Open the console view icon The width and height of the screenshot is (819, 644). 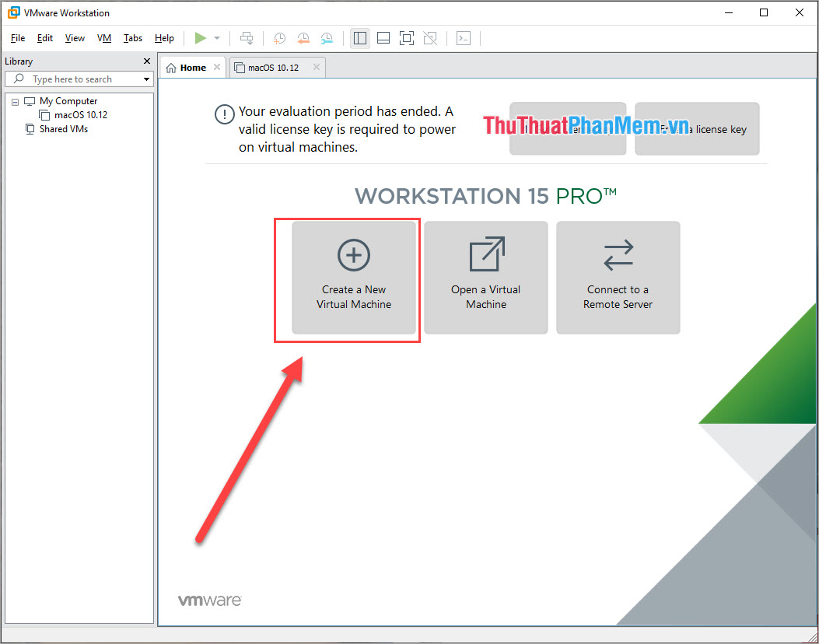coord(464,38)
